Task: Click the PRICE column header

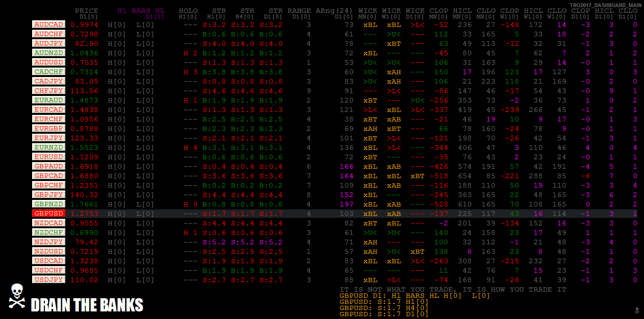Action: pos(87,11)
